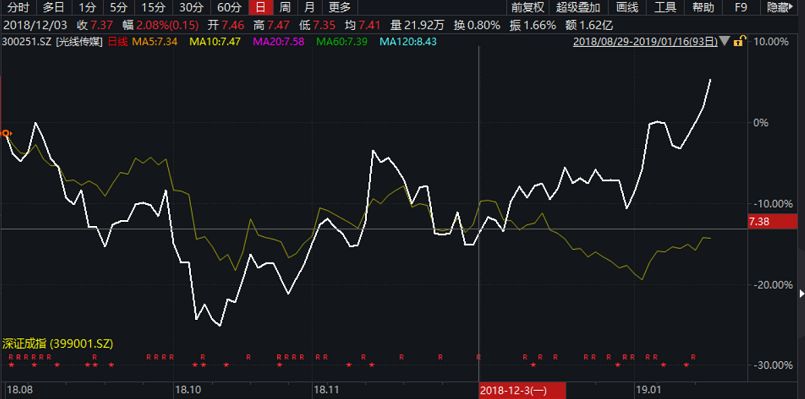Click the MA120 cyan indicator label
805x399 pixels.
pos(408,42)
